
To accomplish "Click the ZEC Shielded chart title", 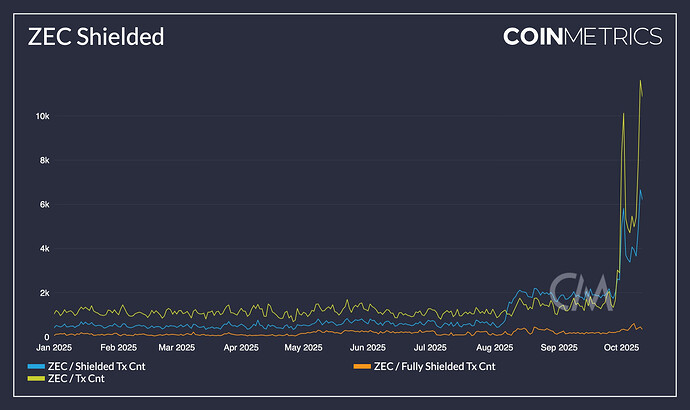I will (96, 37).
